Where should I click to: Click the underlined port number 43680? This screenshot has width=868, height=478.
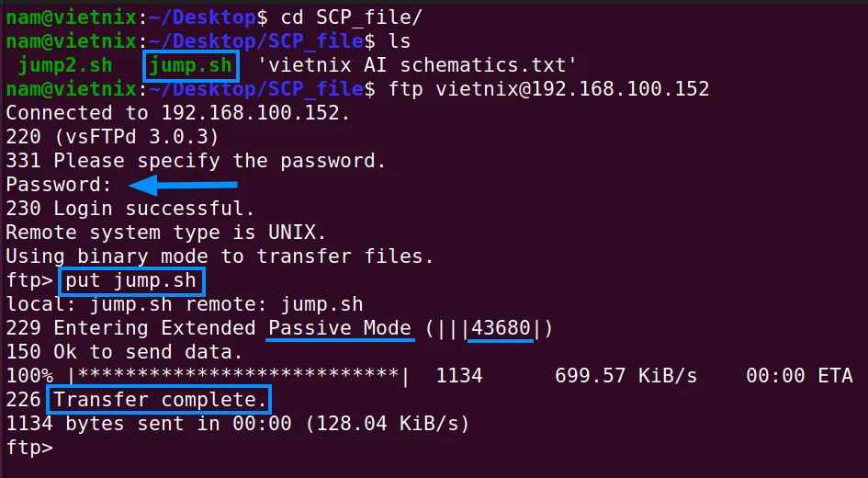501,328
